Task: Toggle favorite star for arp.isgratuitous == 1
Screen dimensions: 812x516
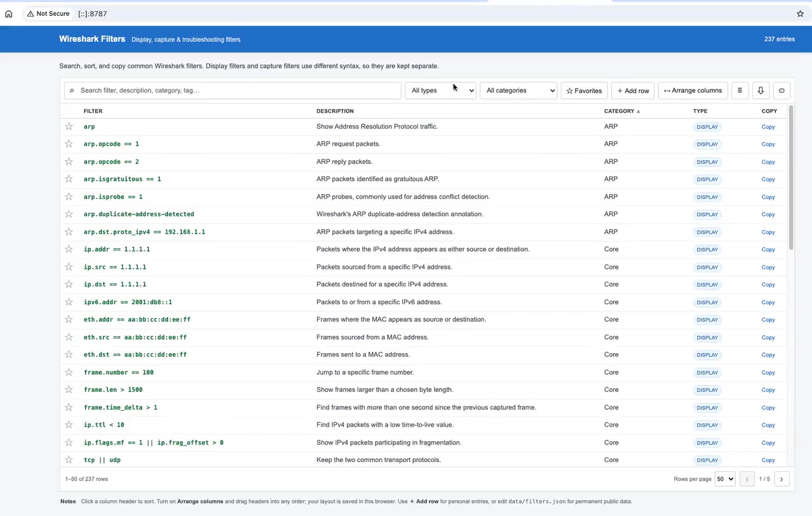Action: [x=69, y=179]
